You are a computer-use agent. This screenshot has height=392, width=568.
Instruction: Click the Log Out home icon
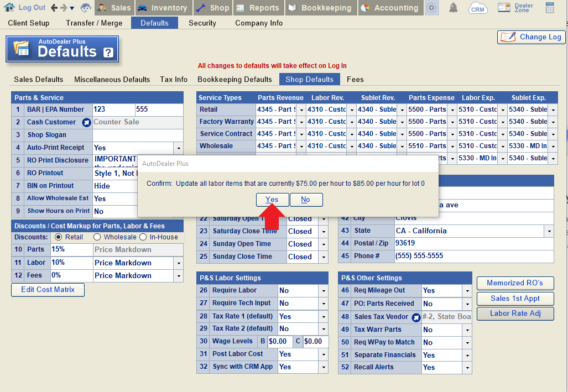9,7
